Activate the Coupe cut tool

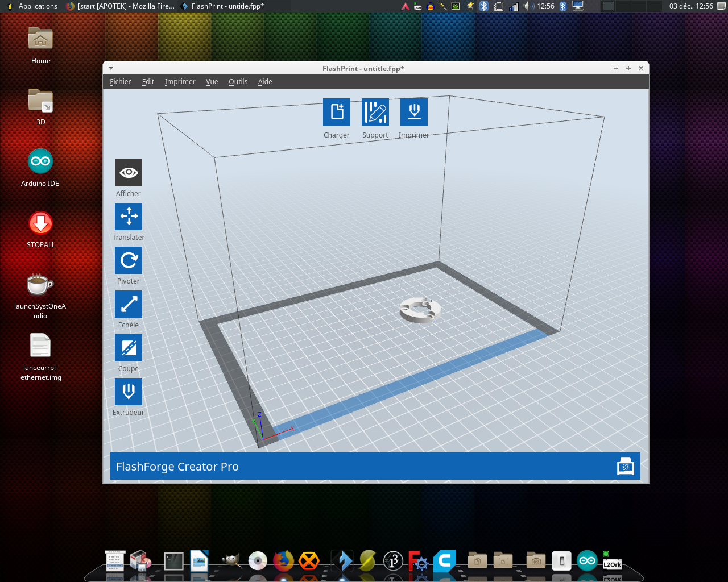click(129, 348)
